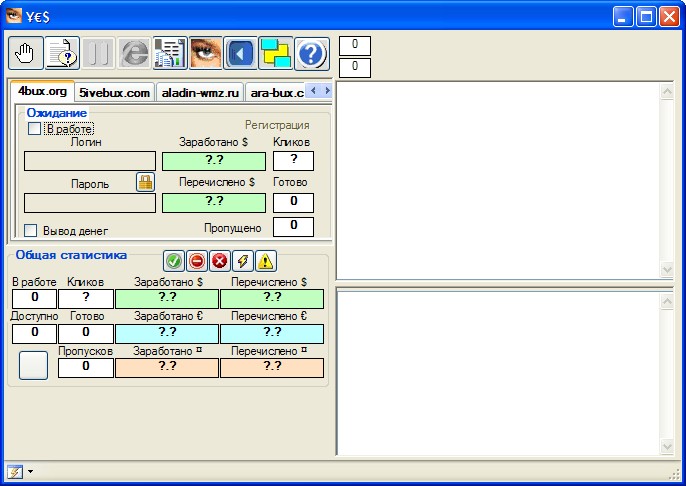Image resolution: width=686 pixels, height=486 pixels.
Task: Click the lightning bolt statistics icon
Action: (243, 261)
